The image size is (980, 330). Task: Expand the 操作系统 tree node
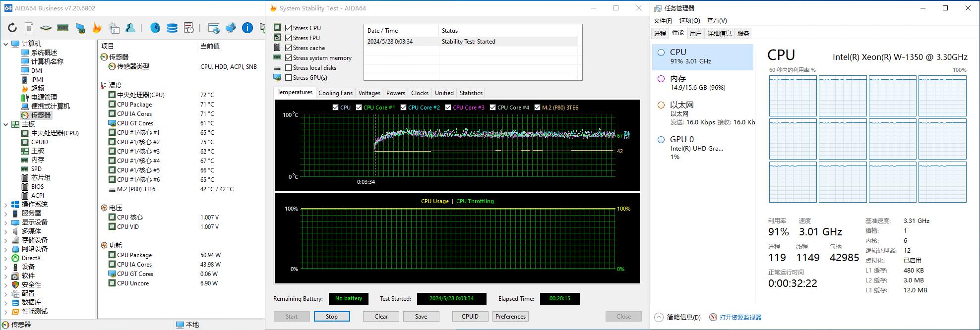click(x=6, y=205)
